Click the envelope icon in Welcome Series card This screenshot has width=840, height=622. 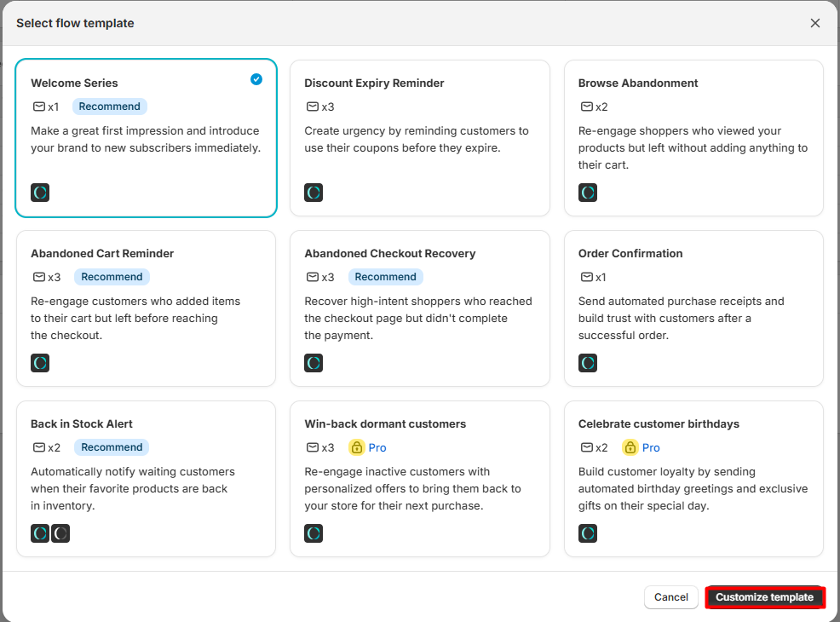tap(39, 107)
